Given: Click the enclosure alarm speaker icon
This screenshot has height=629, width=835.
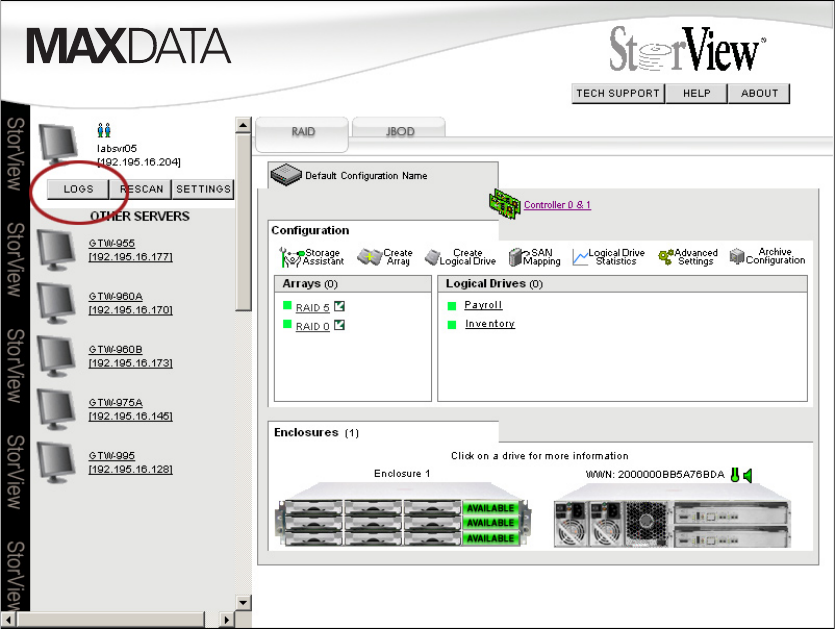Looking at the screenshot, I should pyautogui.click(x=747, y=475).
